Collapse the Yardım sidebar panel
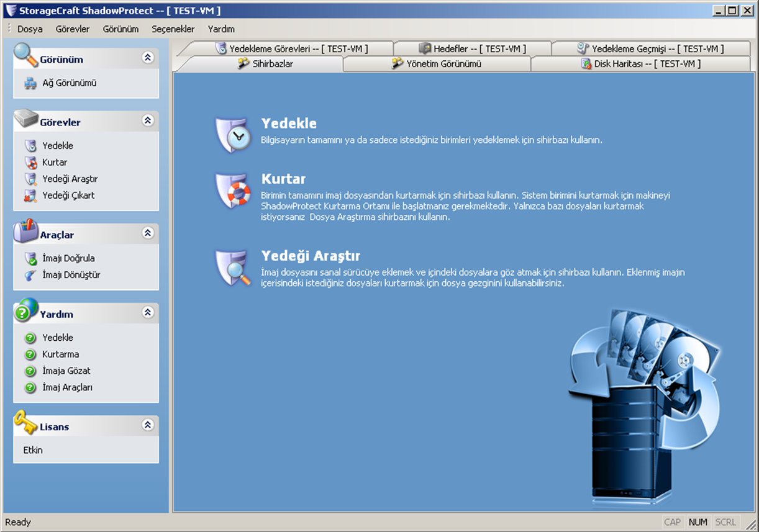The image size is (759, 532). click(x=148, y=312)
